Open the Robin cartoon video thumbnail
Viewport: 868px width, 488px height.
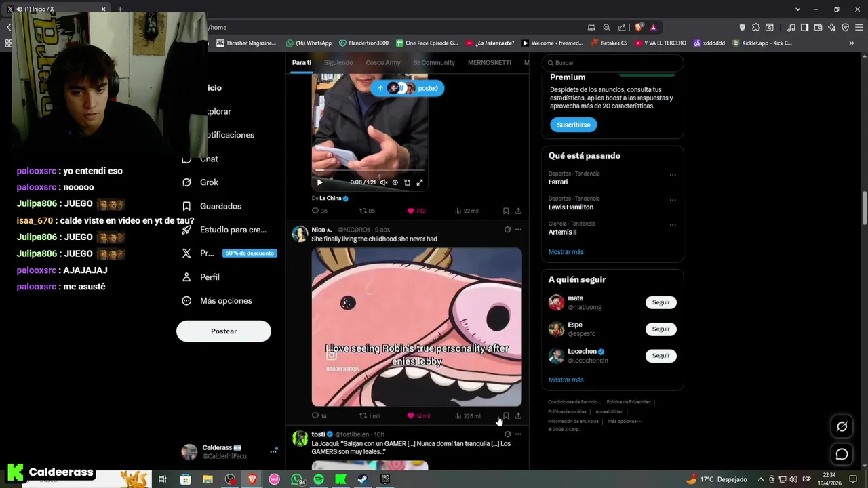(416, 327)
